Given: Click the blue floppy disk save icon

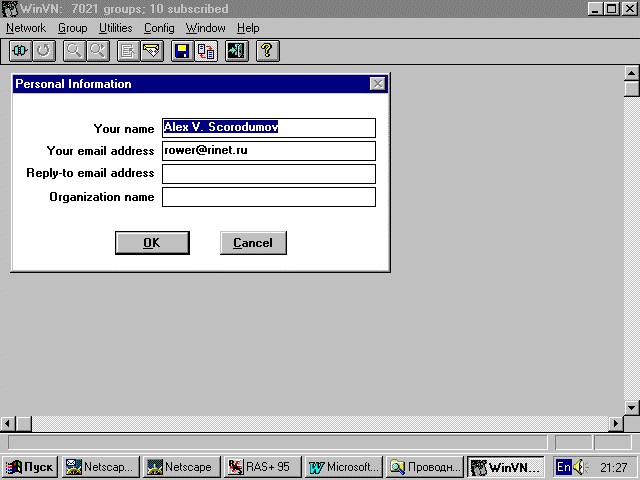Looking at the screenshot, I should click(x=182, y=51).
